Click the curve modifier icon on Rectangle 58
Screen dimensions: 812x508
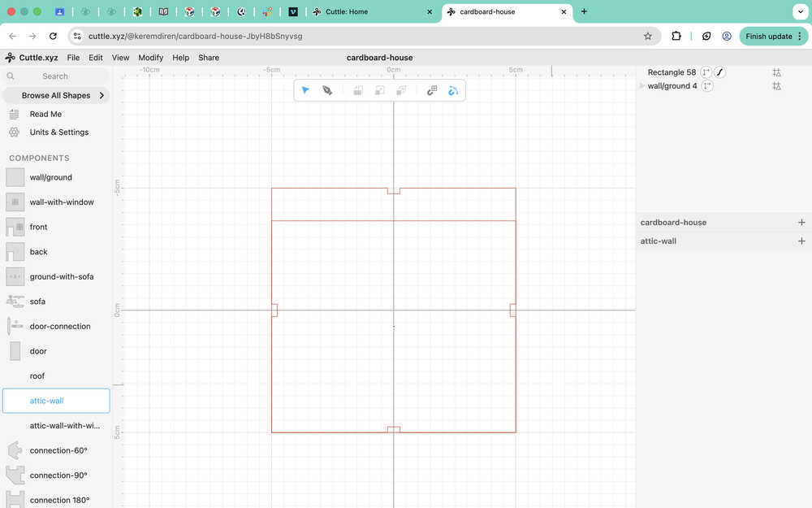click(x=719, y=72)
